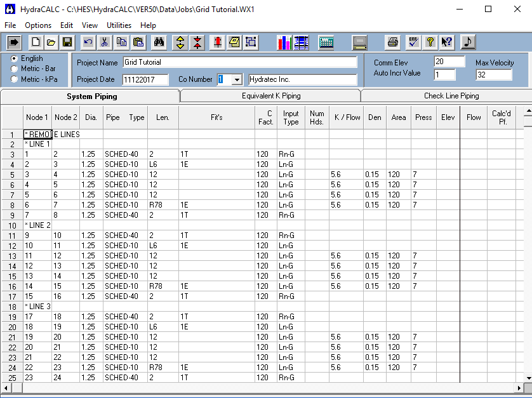Select the English units radio button
The width and height of the screenshot is (532, 398).
point(14,58)
